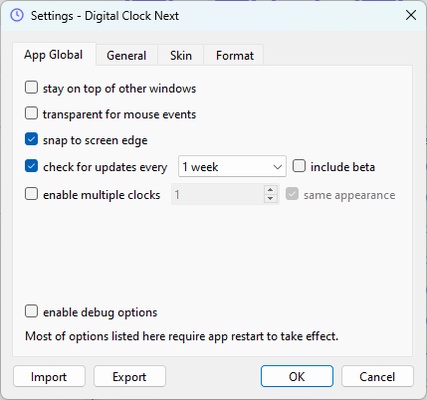Viewport: 427px width, 400px height.
Task: Switch to the Skin tab
Action: click(x=181, y=55)
